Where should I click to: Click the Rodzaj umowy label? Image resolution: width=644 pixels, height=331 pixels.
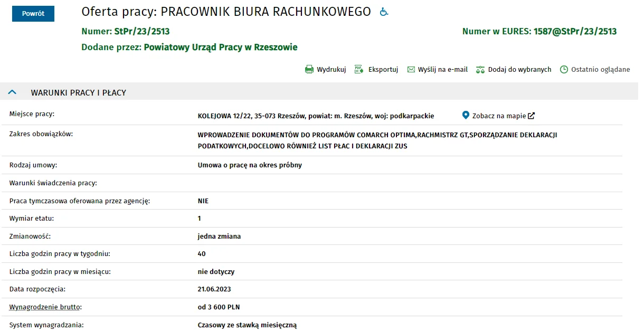(x=33, y=165)
